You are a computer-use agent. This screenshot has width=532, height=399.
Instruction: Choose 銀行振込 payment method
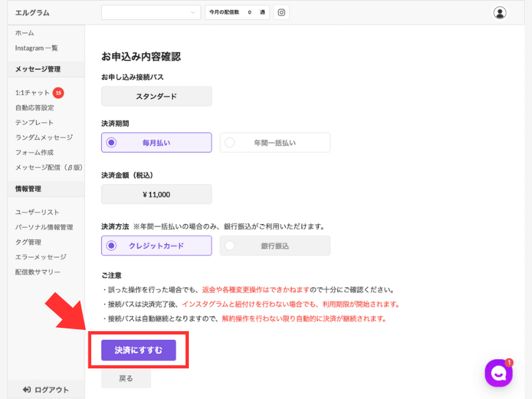(x=275, y=245)
